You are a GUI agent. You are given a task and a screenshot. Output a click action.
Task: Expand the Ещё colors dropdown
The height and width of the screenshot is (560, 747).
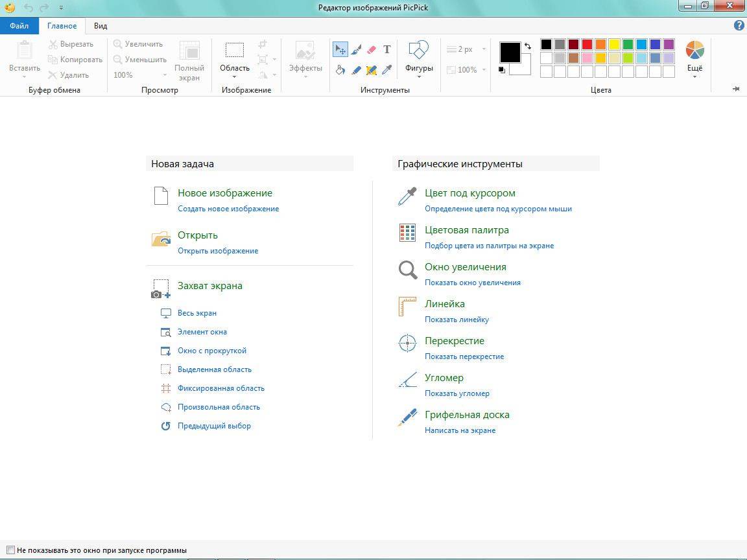point(694,76)
